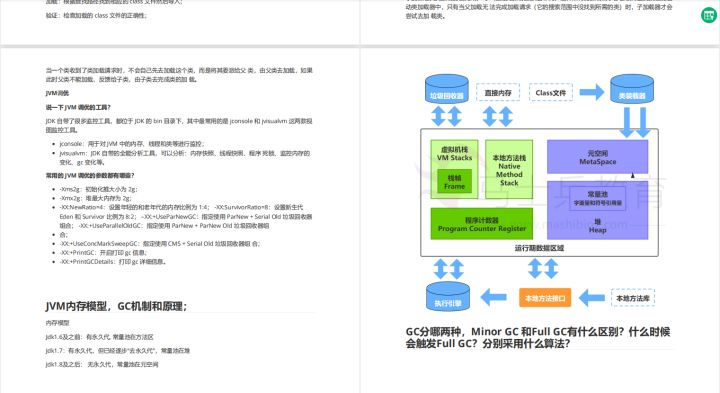Click the question 常用的 JVM 调优的参数都有哪些

[90, 175]
